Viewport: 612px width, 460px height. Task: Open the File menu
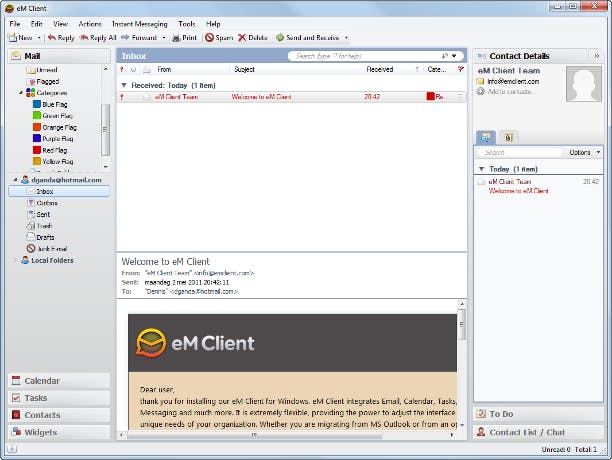(x=15, y=24)
